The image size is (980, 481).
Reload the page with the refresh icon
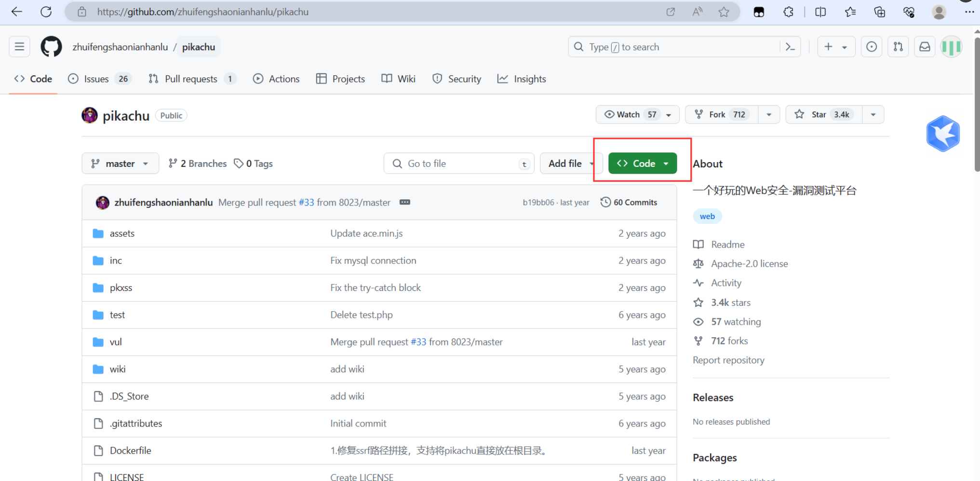pyautogui.click(x=46, y=12)
